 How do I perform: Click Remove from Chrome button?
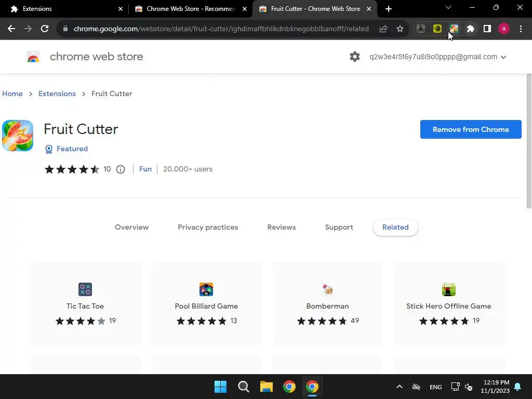471,129
